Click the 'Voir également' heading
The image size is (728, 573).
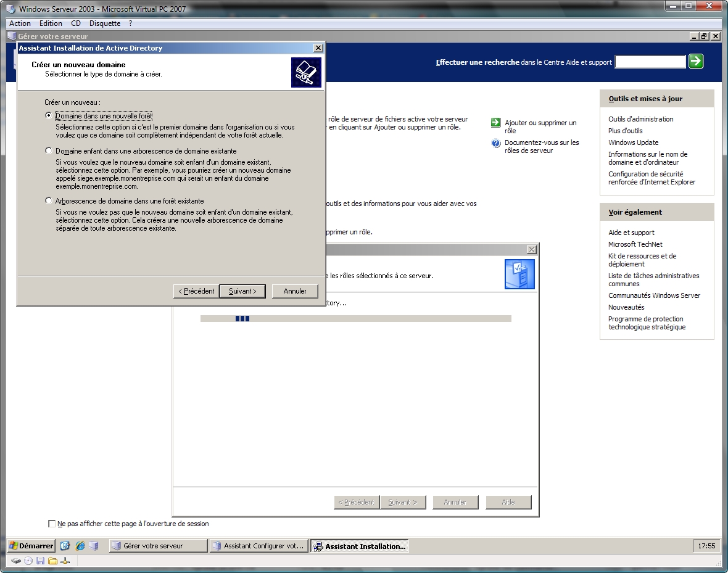pyautogui.click(x=635, y=212)
